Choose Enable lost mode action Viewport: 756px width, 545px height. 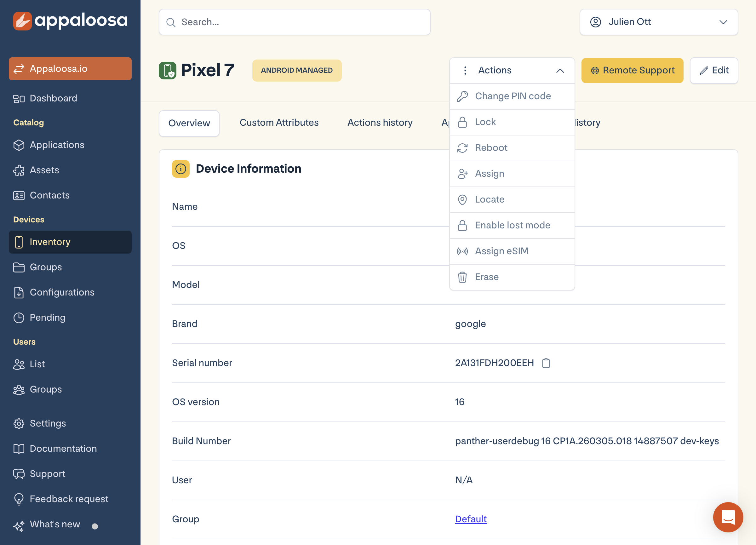pos(512,226)
